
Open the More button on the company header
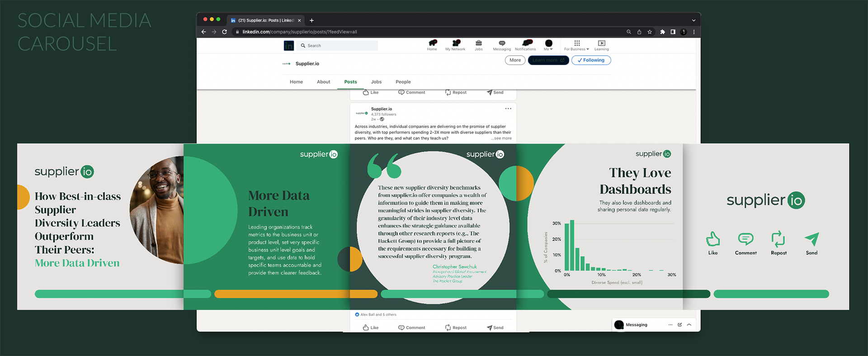pyautogui.click(x=515, y=60)
